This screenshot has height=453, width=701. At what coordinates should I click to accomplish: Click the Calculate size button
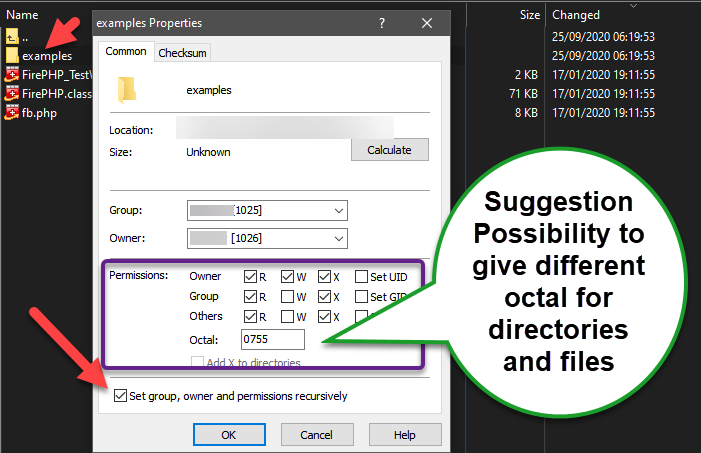[389, 150]
